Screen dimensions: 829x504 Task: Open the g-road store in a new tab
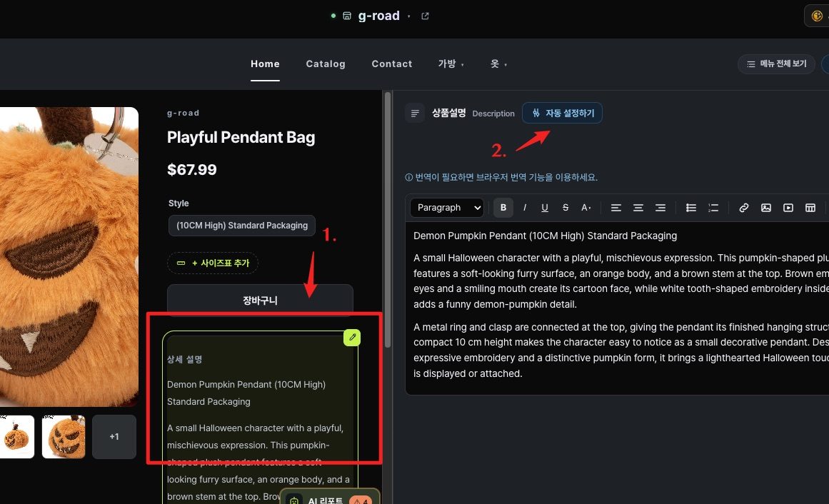tap(425, 16)
